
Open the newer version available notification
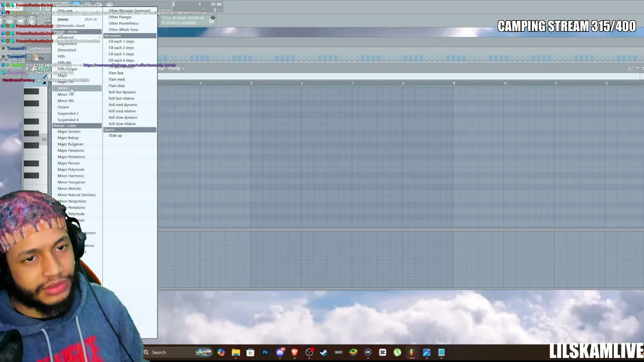[188, 20]
